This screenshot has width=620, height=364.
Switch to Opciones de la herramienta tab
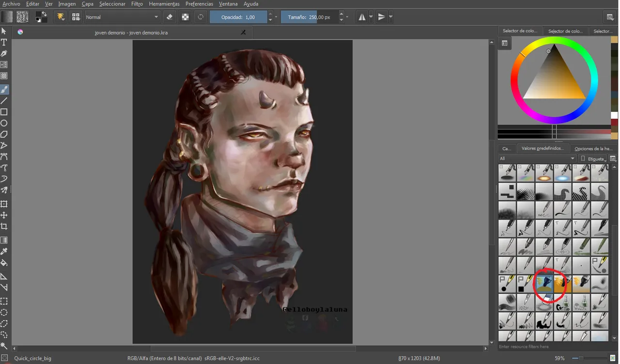(x=593, y=149)
